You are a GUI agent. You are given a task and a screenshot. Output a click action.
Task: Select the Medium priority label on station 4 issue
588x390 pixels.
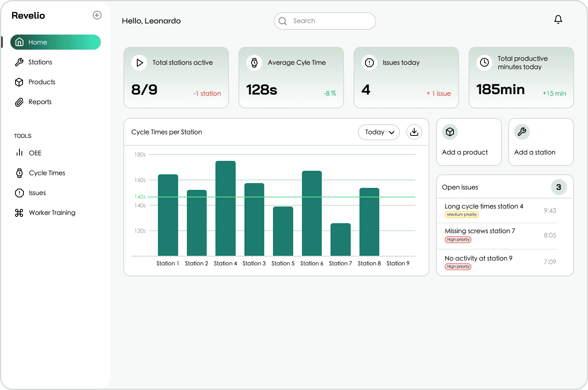pyautogui.click(x=461, y=214)
